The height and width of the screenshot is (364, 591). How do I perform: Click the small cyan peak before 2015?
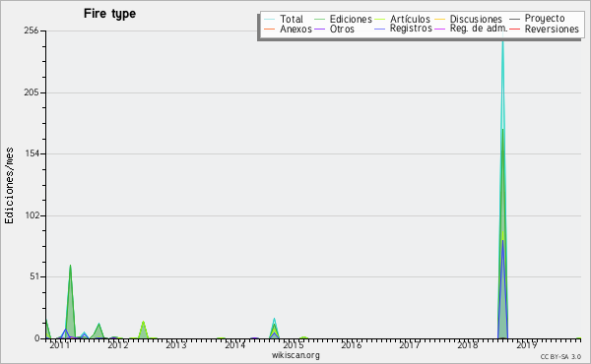[x=275, y=329]
